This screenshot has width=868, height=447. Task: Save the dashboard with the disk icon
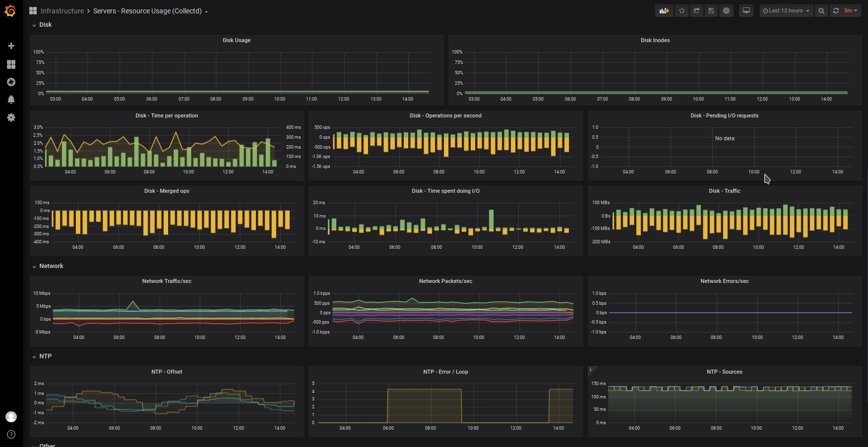711,10
